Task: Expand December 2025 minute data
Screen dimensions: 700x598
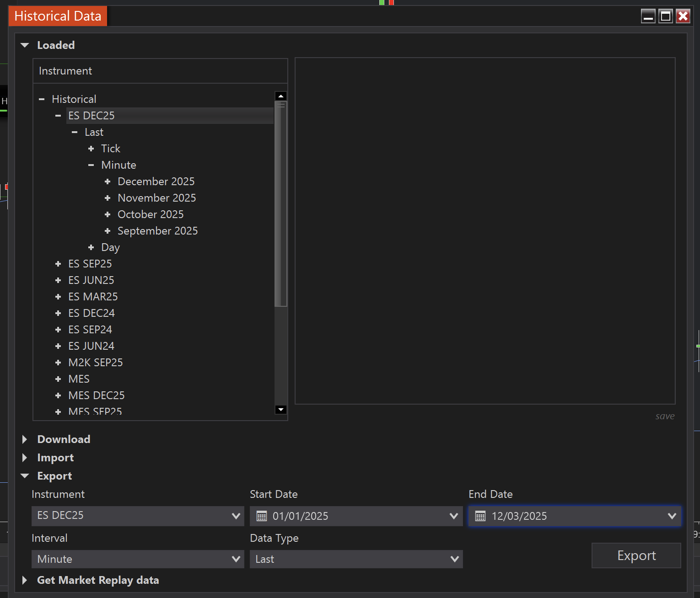Action: [108, 182]
